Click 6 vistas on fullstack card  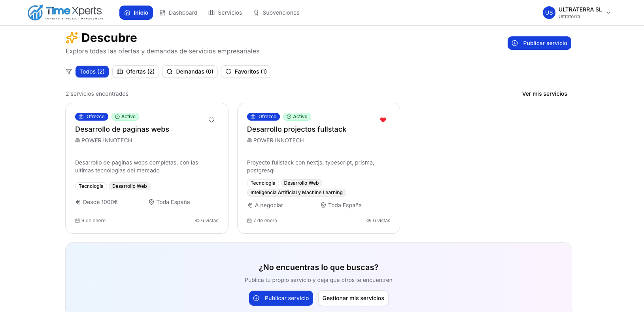point(381,221)
